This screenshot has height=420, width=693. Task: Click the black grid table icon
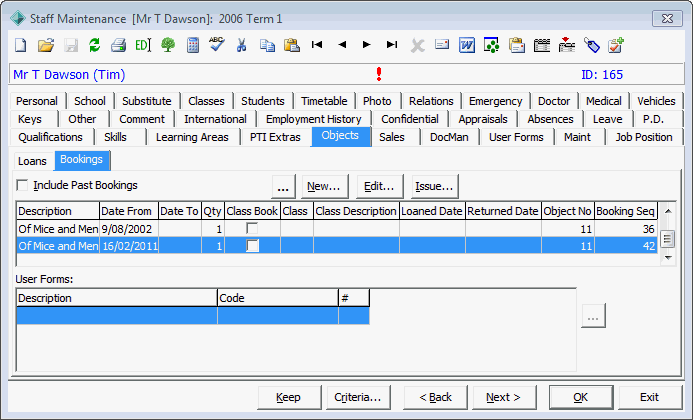pyautogui.click(x=542, y=45)
